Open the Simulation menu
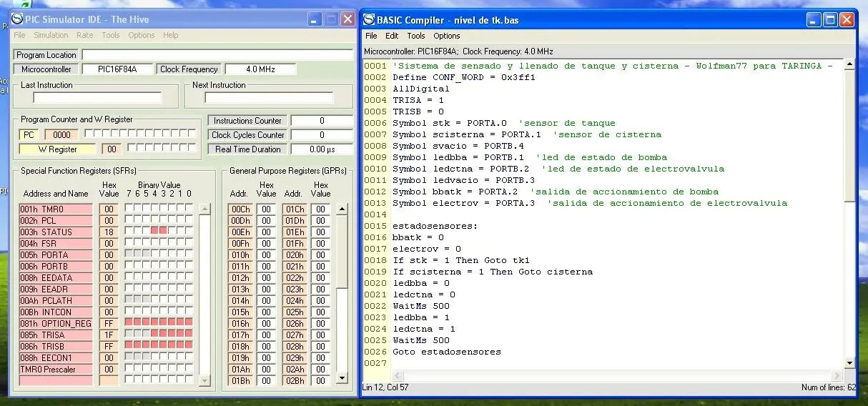Viewport: 868px width, 406px height. click(51, 35)
